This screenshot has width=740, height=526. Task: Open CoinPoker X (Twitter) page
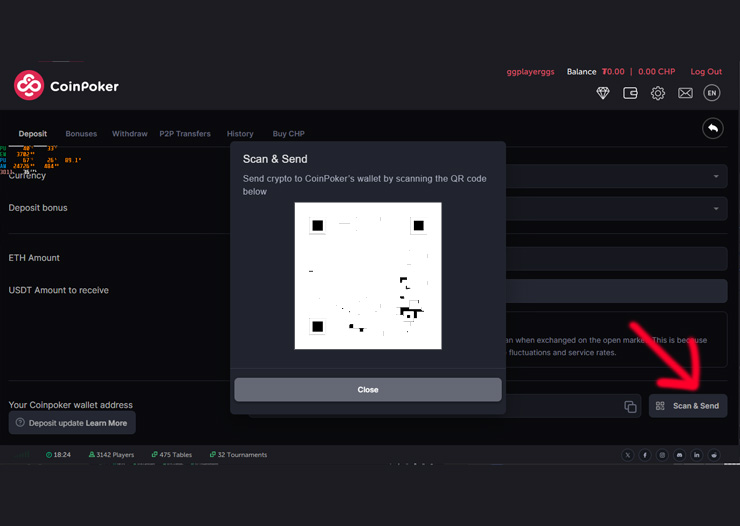tap(627, 455)
